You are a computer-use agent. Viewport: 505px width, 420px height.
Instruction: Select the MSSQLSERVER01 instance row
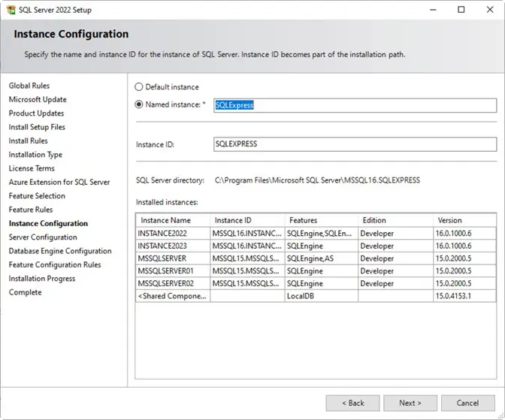(x=167, y=270)
